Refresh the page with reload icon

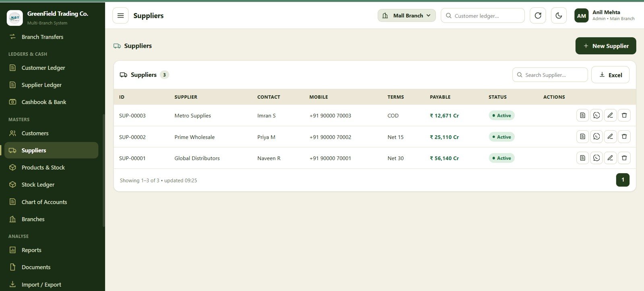538,16
